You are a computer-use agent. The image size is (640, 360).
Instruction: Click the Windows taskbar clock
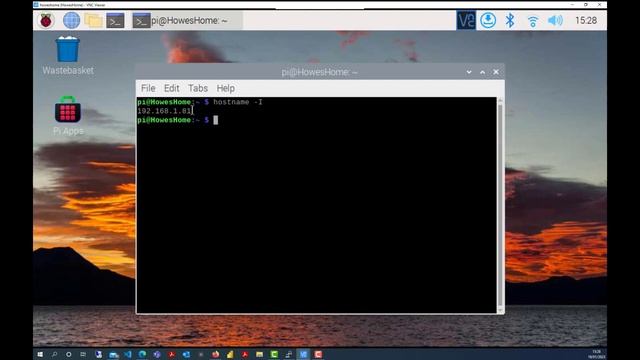[x=596, y=354]
